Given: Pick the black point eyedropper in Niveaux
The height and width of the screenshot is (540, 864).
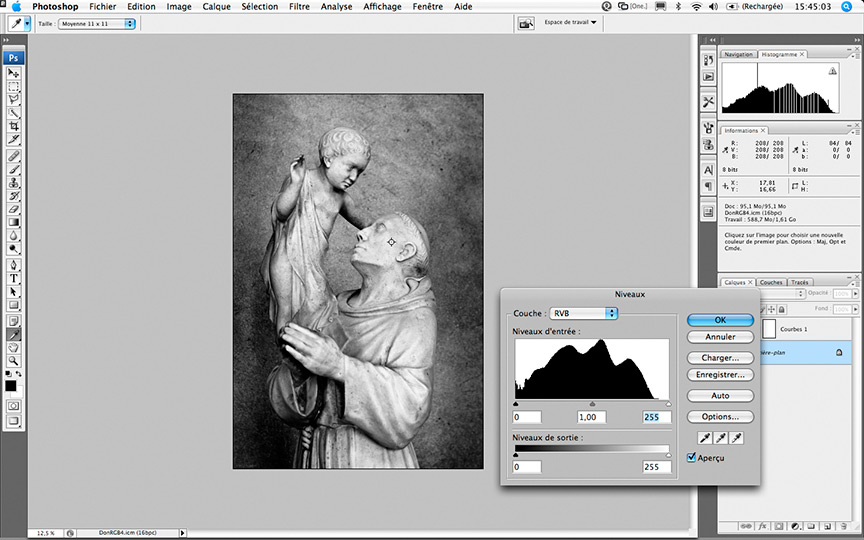Looking at the screenshot, I should tap(705, 438).
